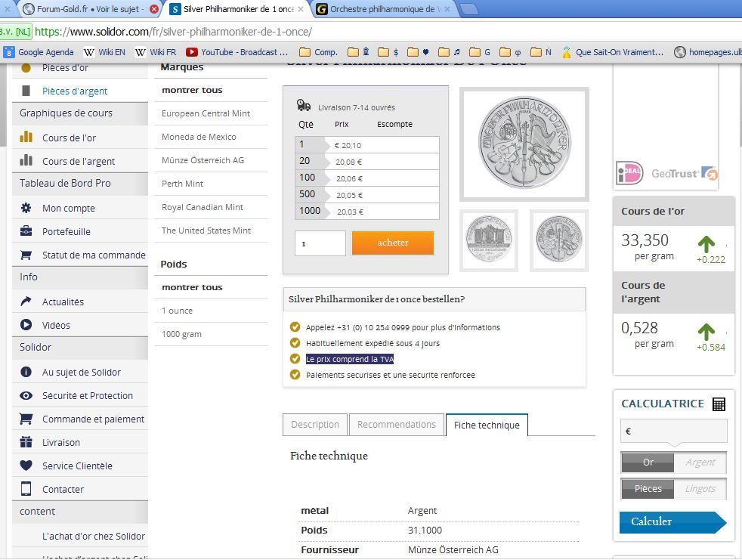
Task: Select the Silver Philharmoniker browser tab
Action: click(x=238, y=9)
